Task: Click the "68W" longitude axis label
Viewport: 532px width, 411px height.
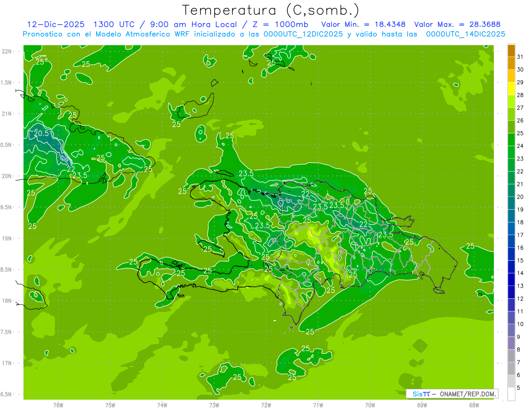Action: (474, 405)
